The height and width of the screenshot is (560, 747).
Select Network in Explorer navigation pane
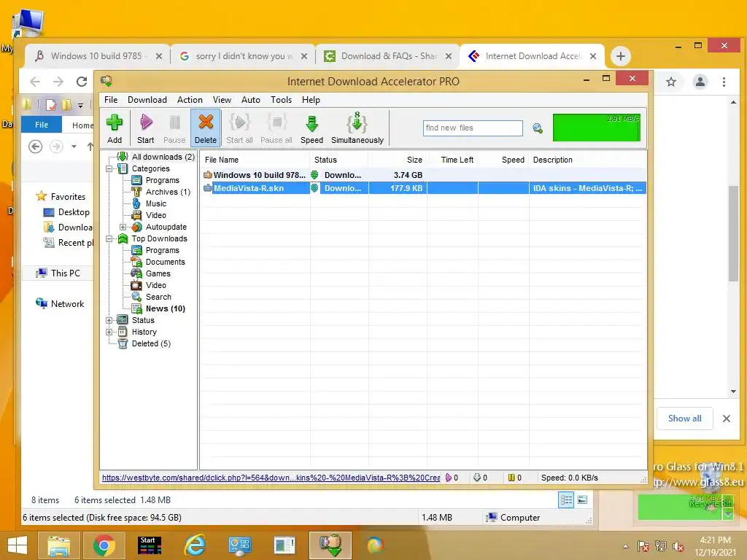(60, 304)
